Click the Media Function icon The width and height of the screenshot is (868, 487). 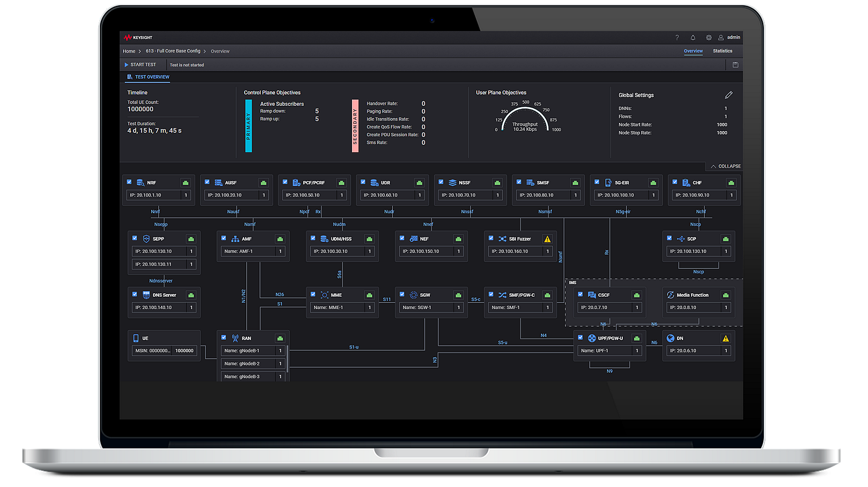click(x=671, y=295)
